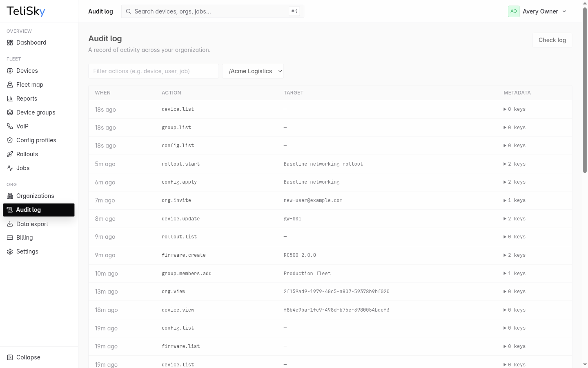Click the Config profiles shield icon
Viewport: 588px width, 368px height.
coord(10,140)
